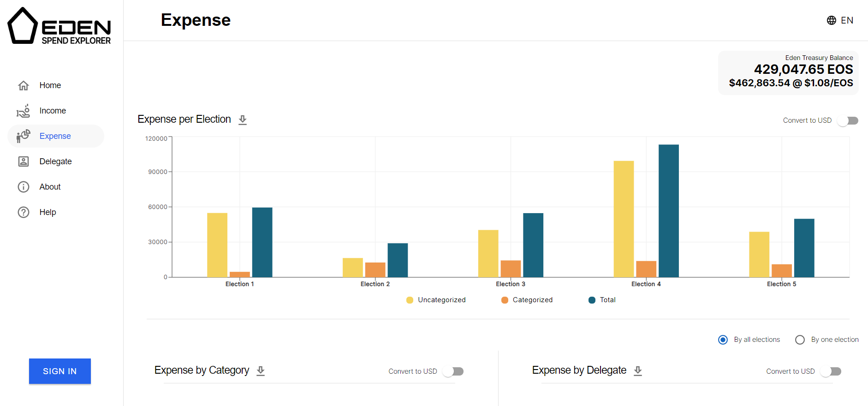Click the Home house icon
The width and height of the screenshot is (868, 406).
pos(24,85)
